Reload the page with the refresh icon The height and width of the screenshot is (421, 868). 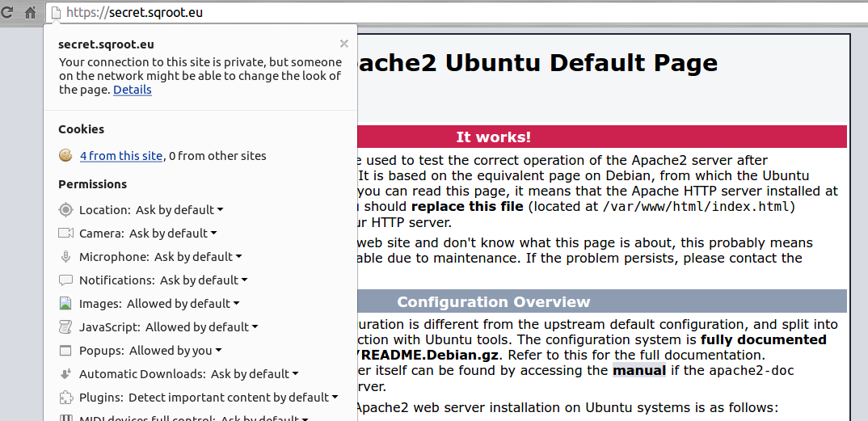[7, 12]
